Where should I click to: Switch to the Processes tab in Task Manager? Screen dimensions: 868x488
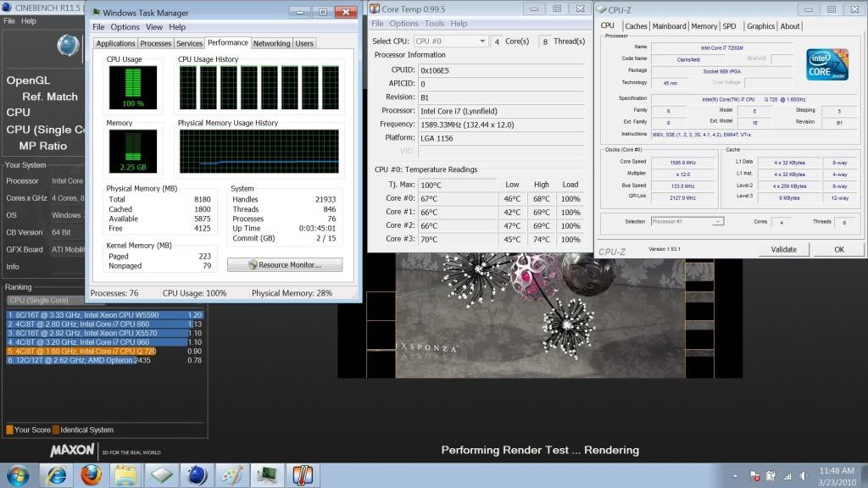pos(156,43)
